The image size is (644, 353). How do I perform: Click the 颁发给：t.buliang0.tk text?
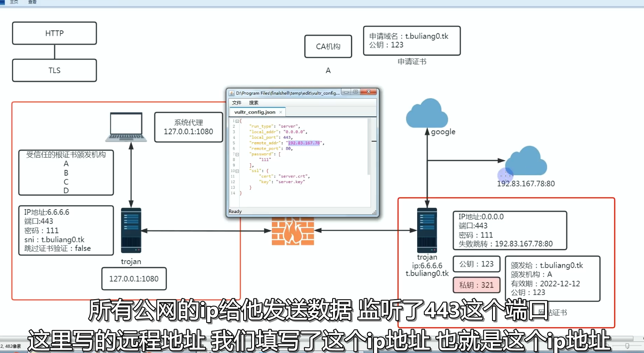(547, 265)
